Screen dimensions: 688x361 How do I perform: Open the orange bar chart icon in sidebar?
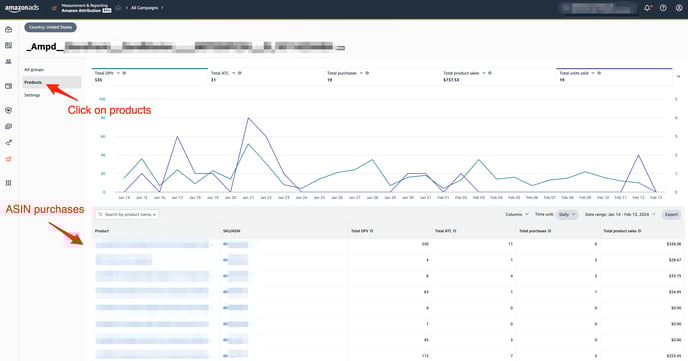(8, 159)
